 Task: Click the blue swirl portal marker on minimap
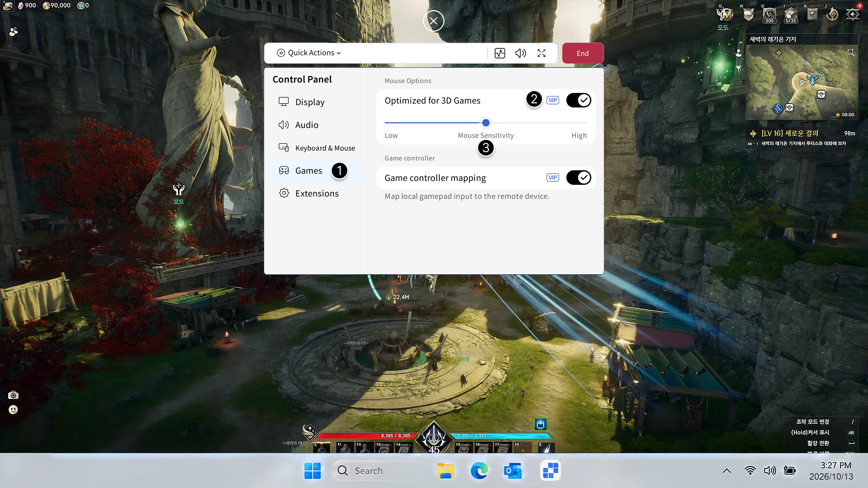click(x=777, y=109)
